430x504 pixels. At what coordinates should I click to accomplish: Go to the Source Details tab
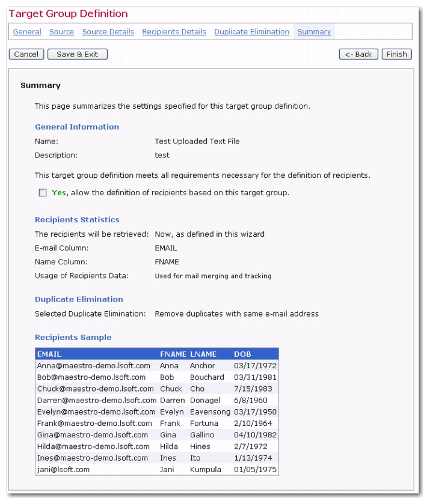pyautogui.click(x=108, y=32)
